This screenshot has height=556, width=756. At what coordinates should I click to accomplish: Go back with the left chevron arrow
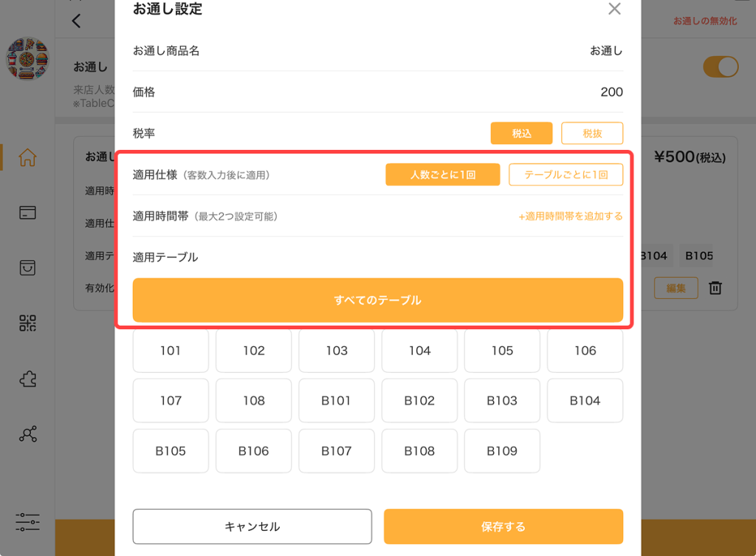pyautogui.click(x=76, y=21)
